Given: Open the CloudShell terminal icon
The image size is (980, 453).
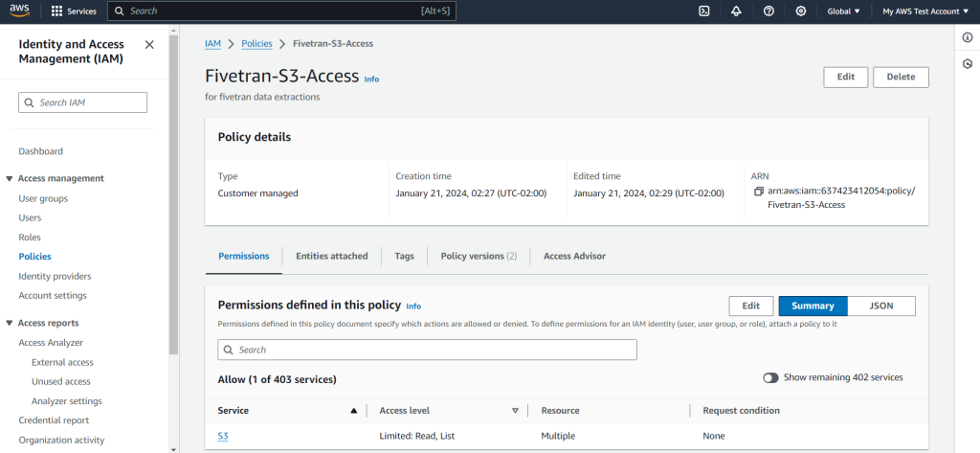Looking at the screenshot, I should click(x=703, y=11).
